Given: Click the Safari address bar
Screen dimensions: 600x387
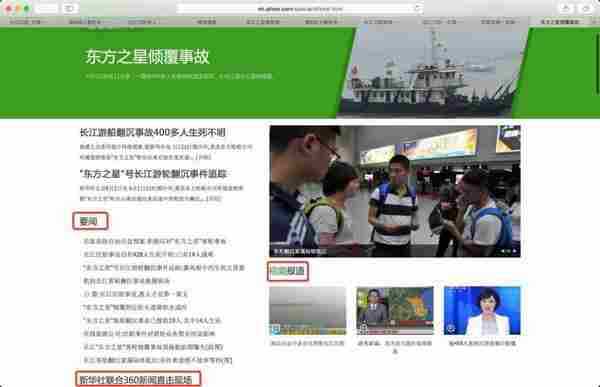Looking at the screenshot, I should click(x=300, y=8).
